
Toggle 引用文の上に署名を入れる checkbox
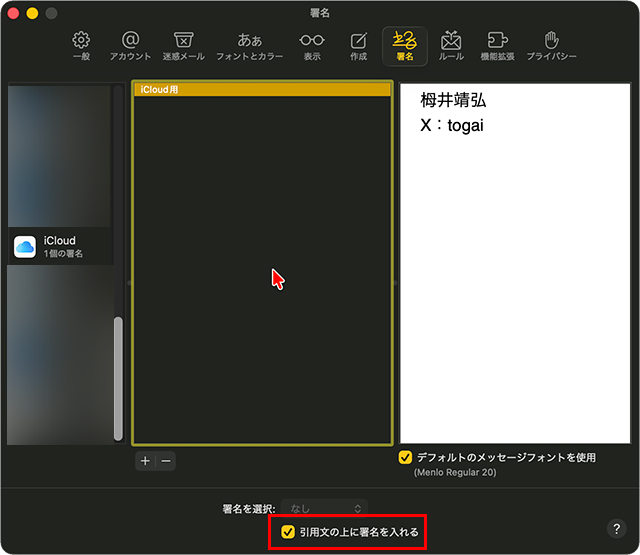coord(288,532)
